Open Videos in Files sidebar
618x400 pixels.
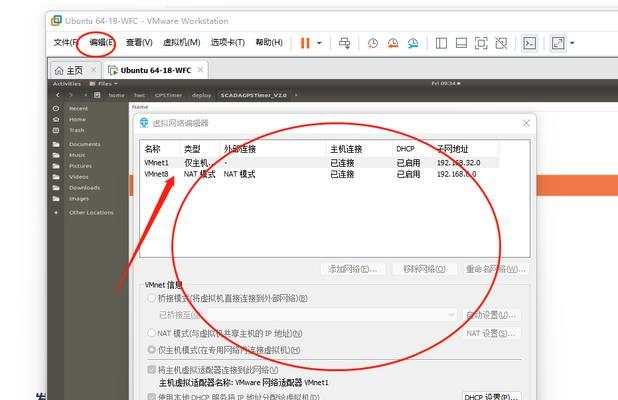tap(78, 177)
